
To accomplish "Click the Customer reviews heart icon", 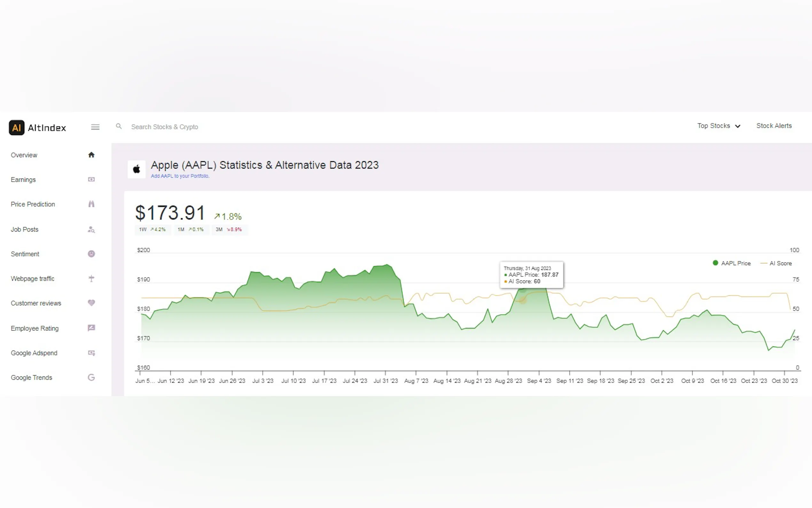I will pyautogui.click(x=91, y=303).
